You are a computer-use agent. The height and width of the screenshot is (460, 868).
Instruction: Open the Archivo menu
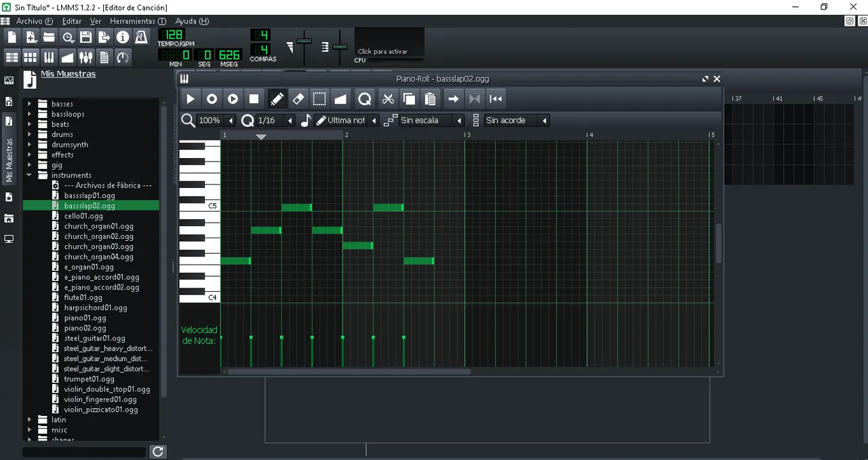[35, 21]
